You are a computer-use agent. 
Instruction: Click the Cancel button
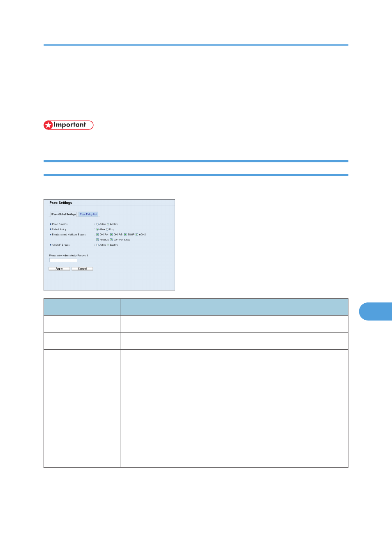tap(82, 269)
